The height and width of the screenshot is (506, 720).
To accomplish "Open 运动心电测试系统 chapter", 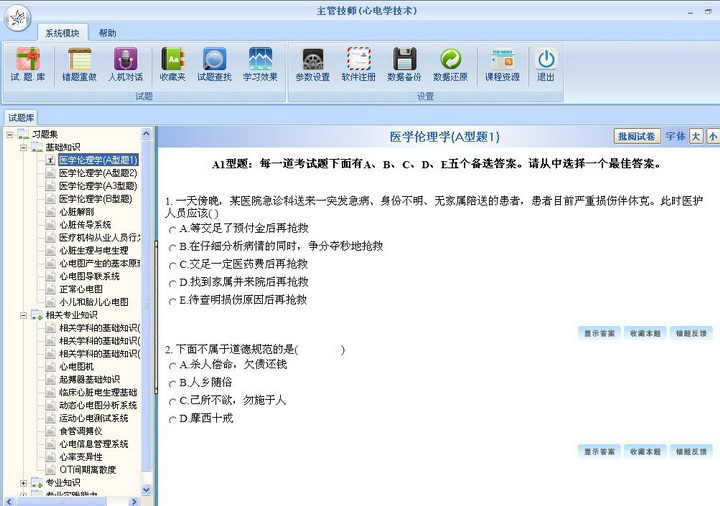I will click(94, 418).
